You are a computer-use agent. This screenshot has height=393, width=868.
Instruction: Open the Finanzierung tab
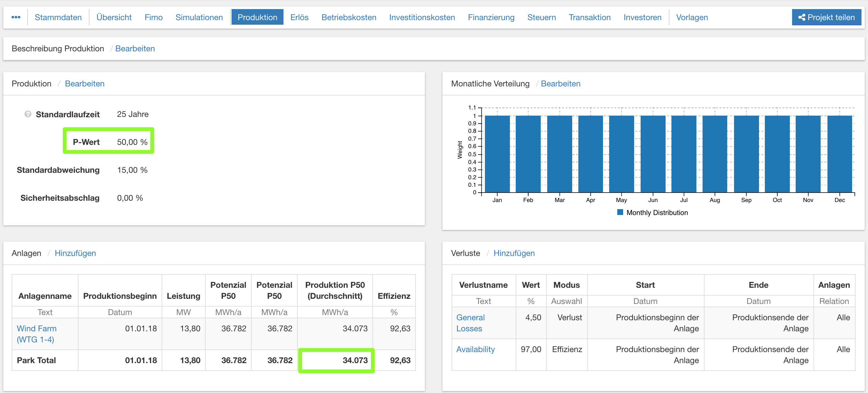491,17
